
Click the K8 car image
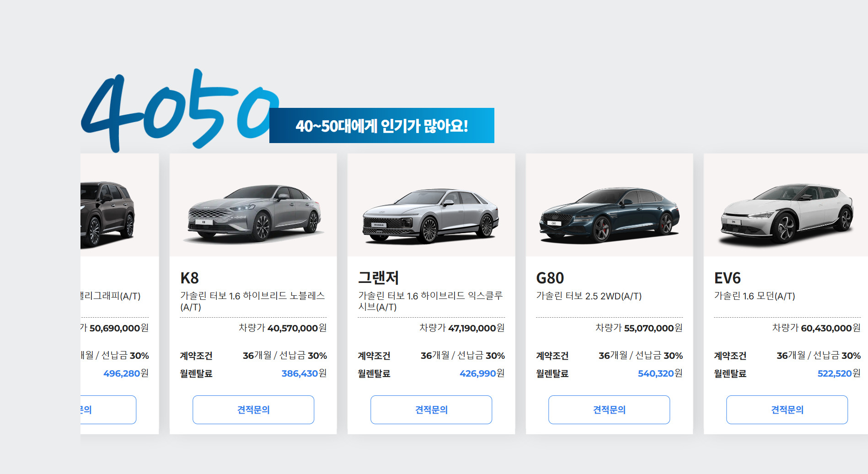coord(254,213)
